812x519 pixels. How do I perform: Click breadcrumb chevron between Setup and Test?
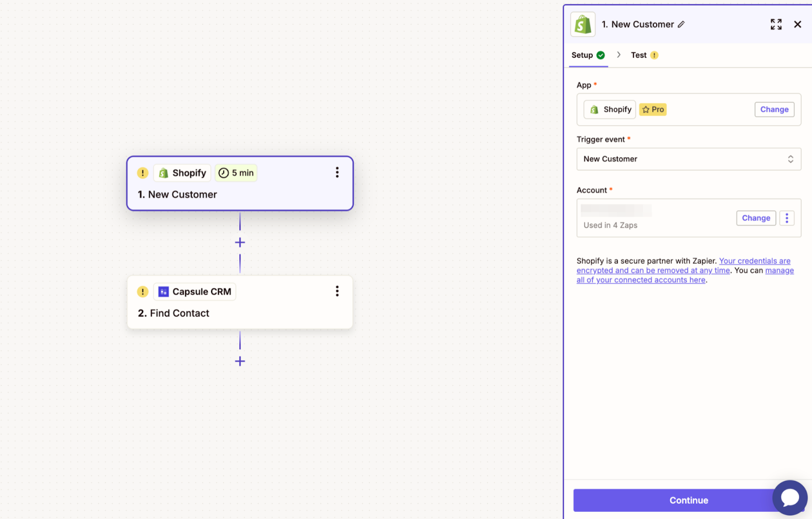click(619, 55)
